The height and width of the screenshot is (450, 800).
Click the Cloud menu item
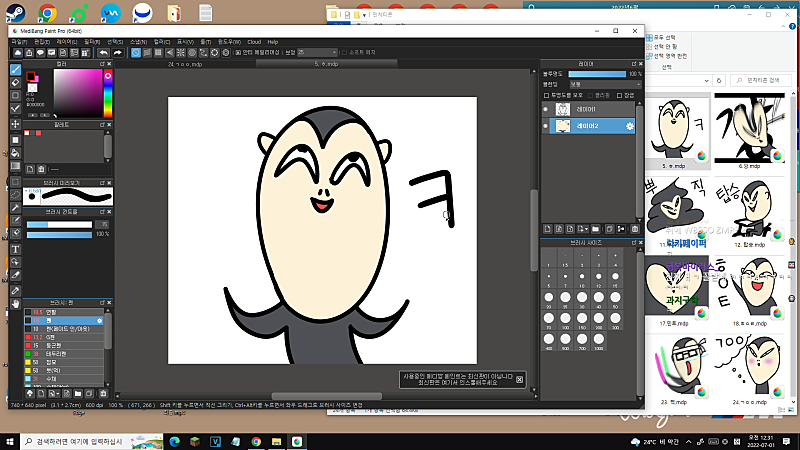click(x=253, y=41)
